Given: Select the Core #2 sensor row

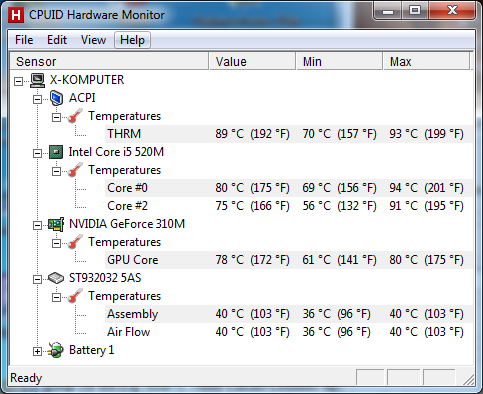Looking at the screenshot, I should click(289, 206).
